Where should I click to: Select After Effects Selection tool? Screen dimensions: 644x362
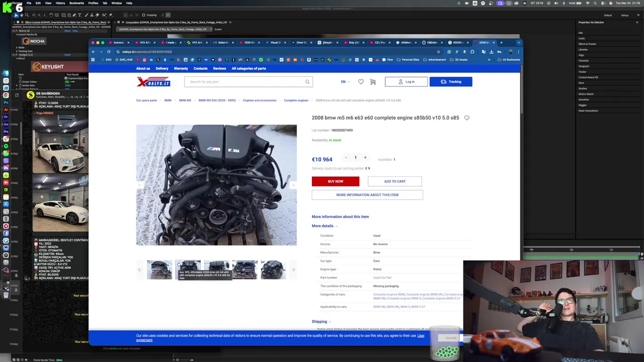(x=16, y=15)
